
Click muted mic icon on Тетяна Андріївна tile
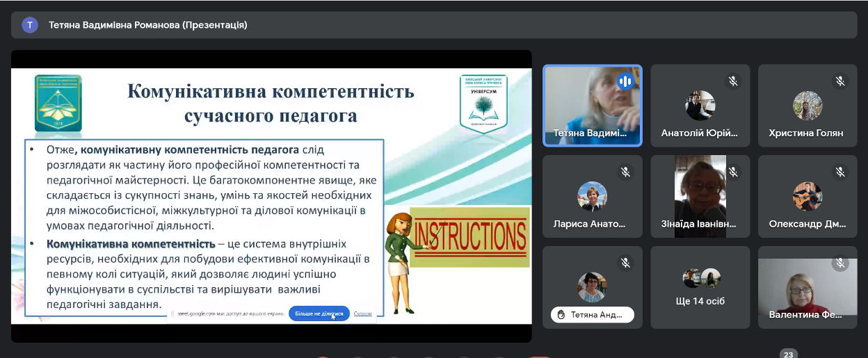point(625,263)
